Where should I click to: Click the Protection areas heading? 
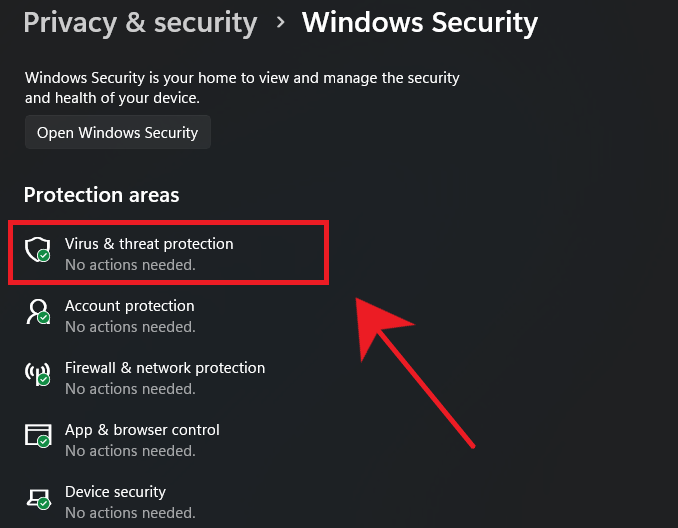point(101,194)
